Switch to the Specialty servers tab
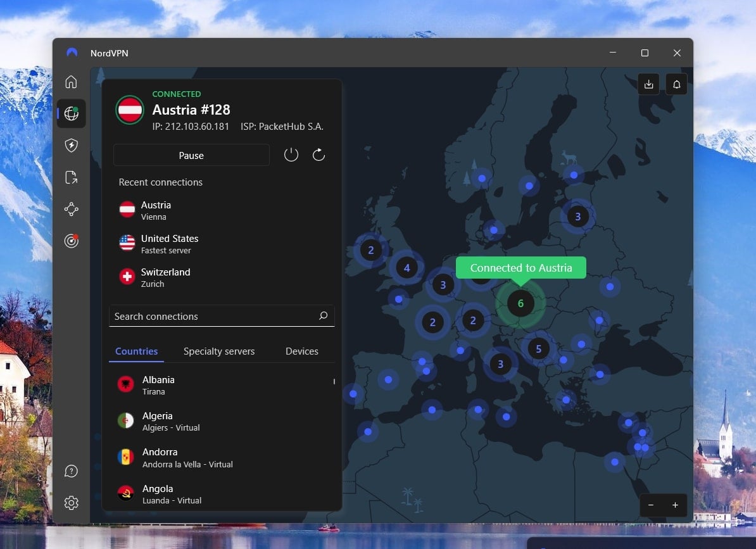Screen dimensions: 756x549 (219, 351)
